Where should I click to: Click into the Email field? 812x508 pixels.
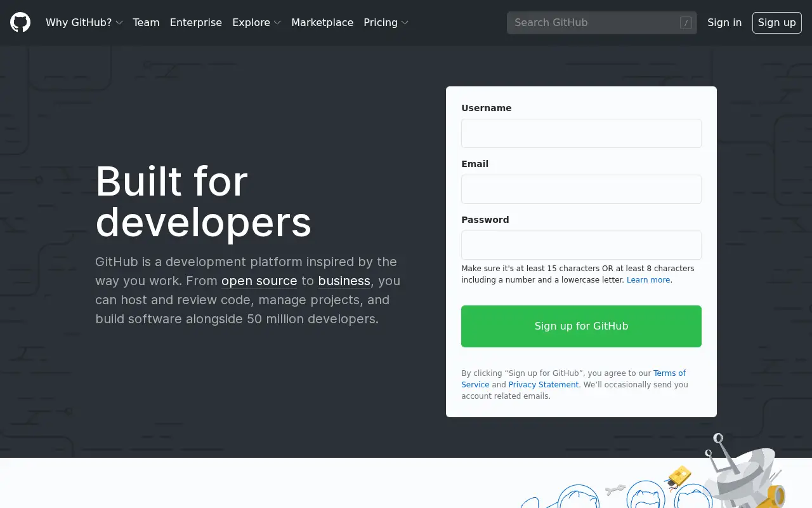coord(581,189)
